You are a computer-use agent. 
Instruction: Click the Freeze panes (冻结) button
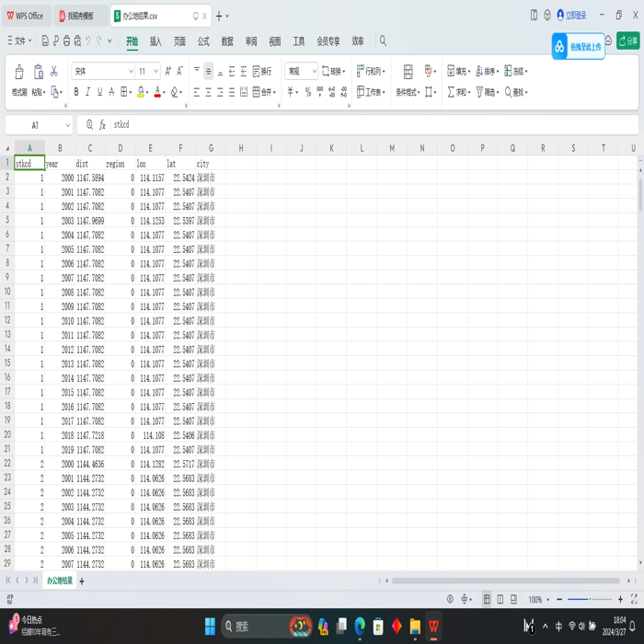(x=516, y=72)
